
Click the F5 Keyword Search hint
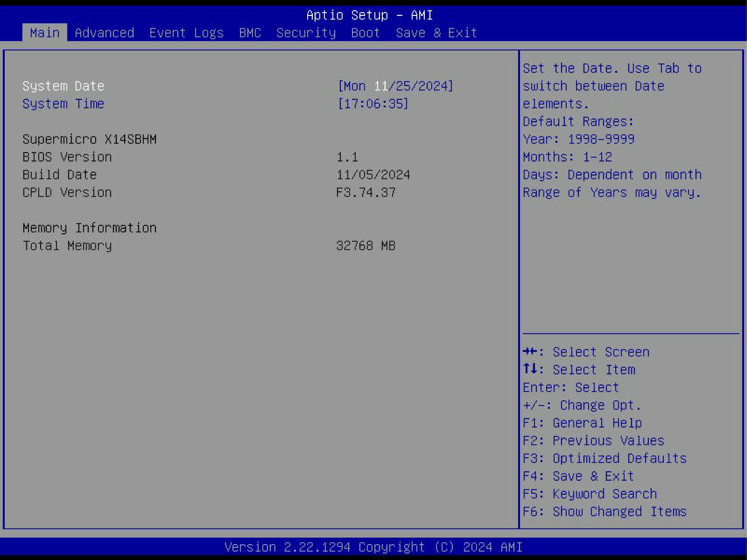pyautogui.click(x=590, y=494)
